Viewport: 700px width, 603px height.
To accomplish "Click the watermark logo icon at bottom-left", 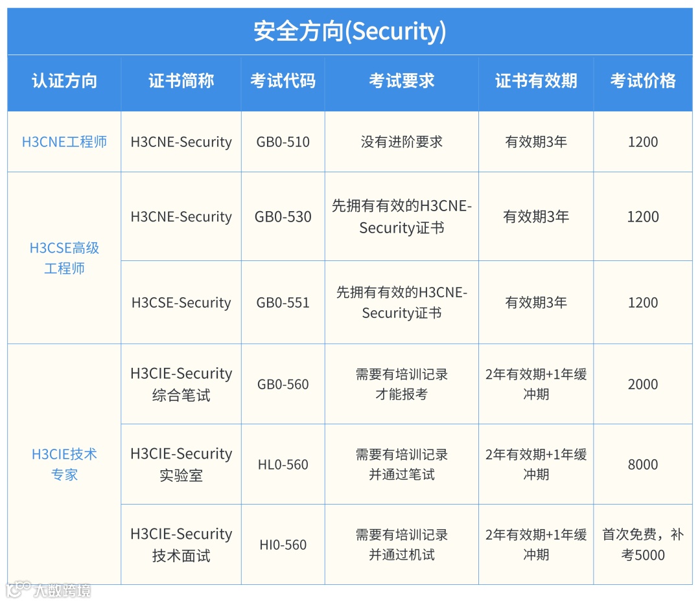I will (18, 588).
